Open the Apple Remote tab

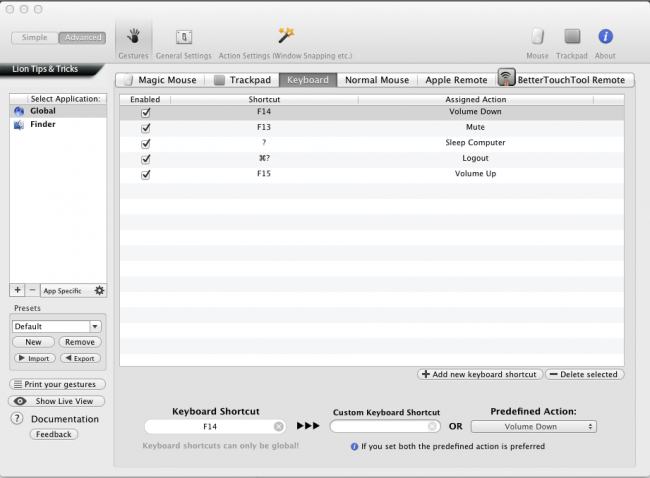(x=456, y=80)
